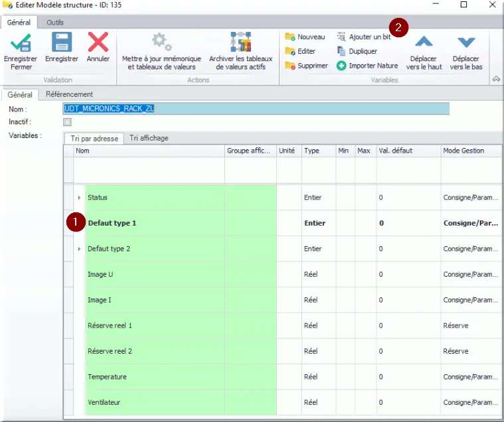Click the window title bar app icon

(7, 5)
